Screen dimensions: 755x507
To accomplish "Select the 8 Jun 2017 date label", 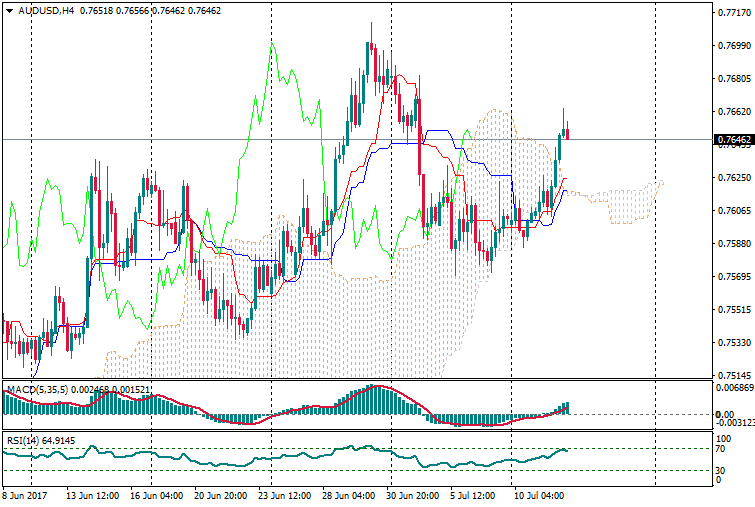I will pos(26,494).
